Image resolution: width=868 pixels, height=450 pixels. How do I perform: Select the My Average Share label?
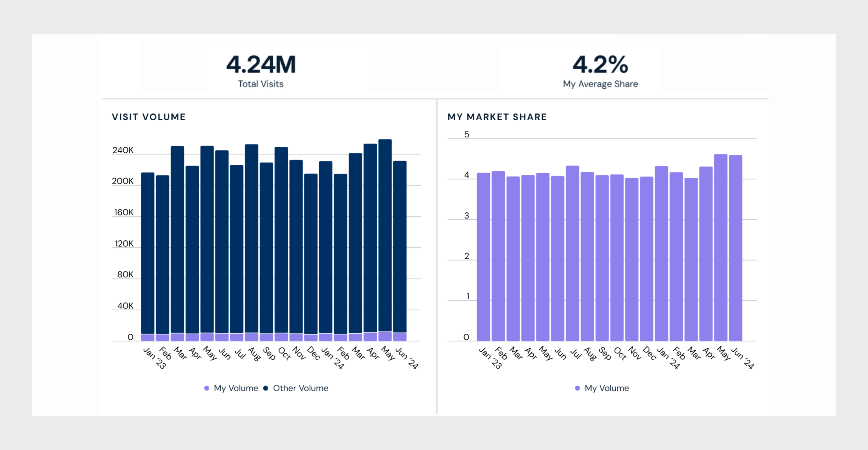600,84
